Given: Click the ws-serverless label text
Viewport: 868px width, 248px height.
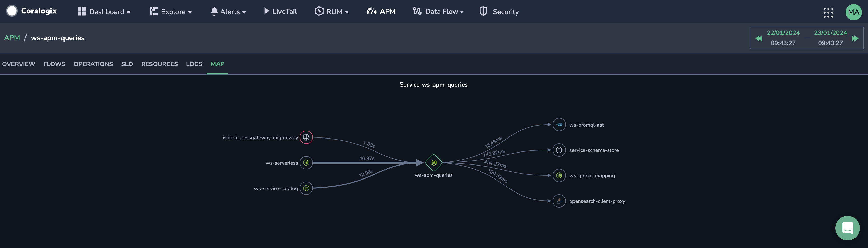Looking at the screenshot, I should point(282,163).
